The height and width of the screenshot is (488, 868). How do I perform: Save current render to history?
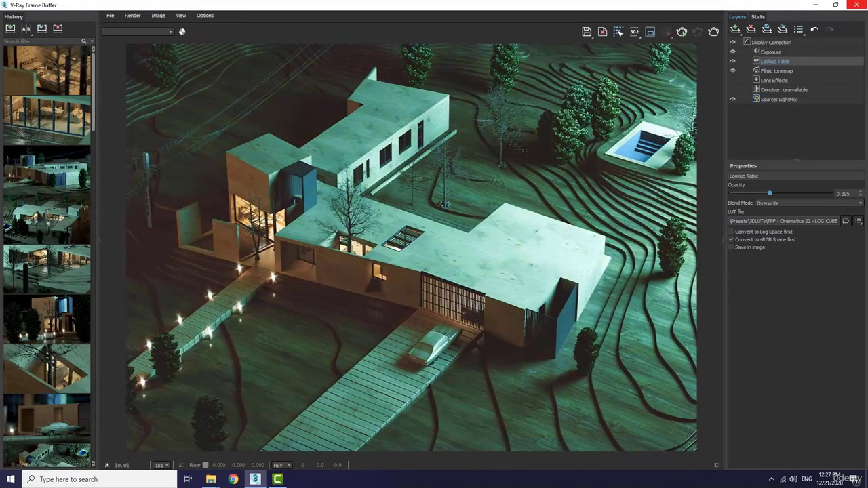(10, 28)
